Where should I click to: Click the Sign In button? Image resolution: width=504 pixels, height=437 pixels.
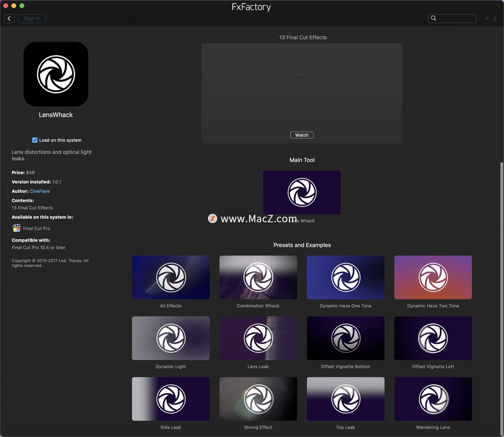[x=32, y=19]
